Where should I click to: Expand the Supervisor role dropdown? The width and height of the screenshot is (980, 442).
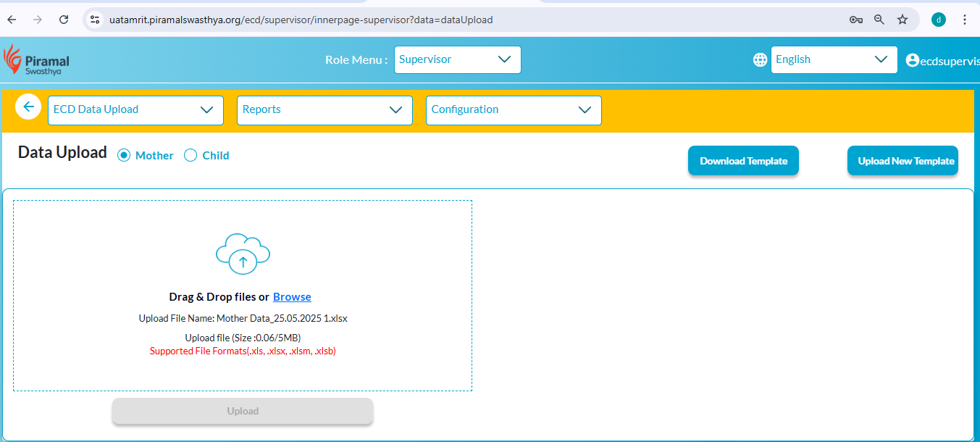point(457,59)
